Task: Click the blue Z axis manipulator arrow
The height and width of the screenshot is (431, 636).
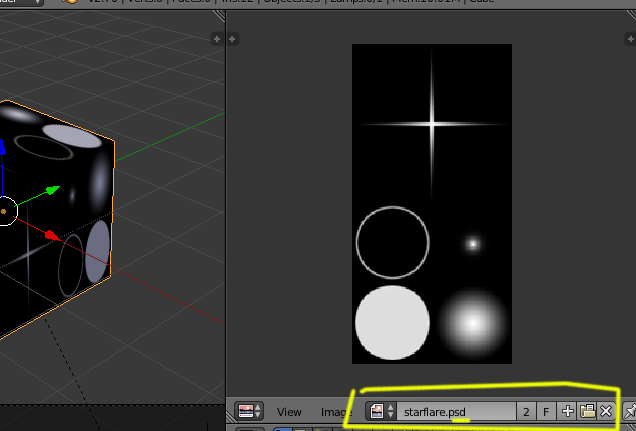Action: 2,146
